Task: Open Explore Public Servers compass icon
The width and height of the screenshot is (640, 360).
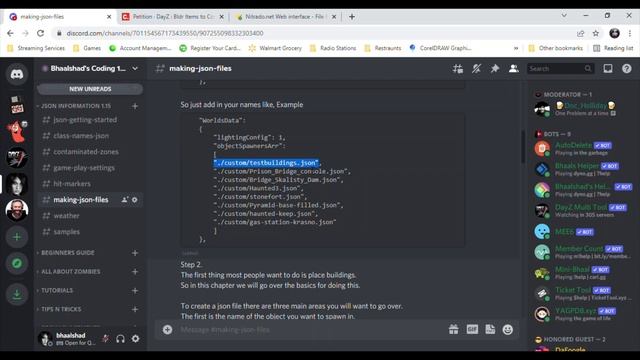Action: coord(17,263)
